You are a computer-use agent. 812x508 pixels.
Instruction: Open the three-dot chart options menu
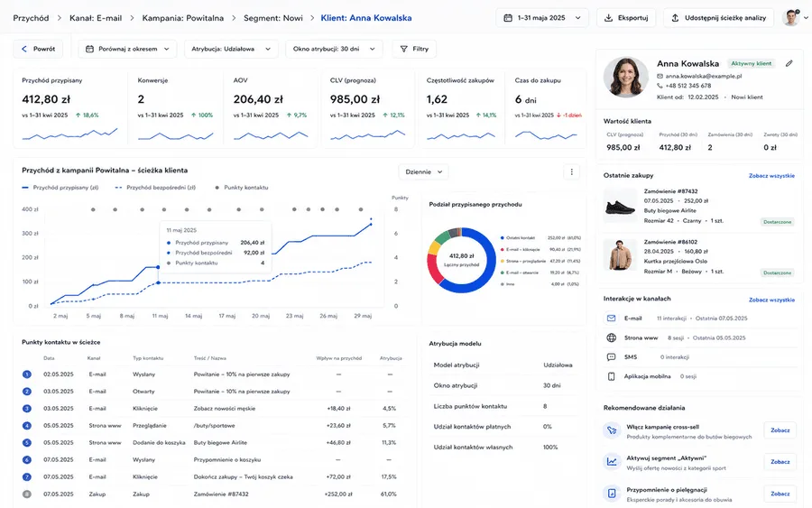tap(571, 172)
